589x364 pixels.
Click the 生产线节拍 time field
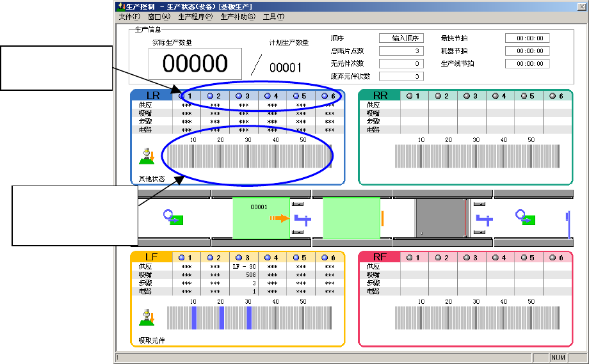528,63
